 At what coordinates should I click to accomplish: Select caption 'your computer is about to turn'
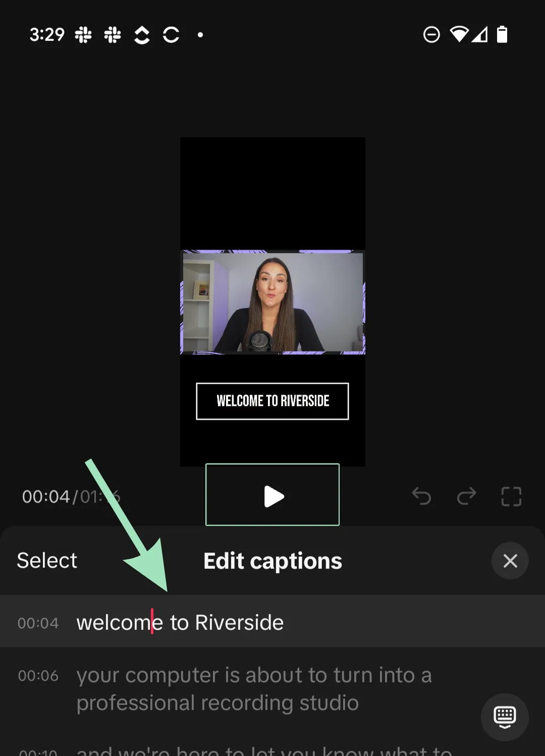254,689
